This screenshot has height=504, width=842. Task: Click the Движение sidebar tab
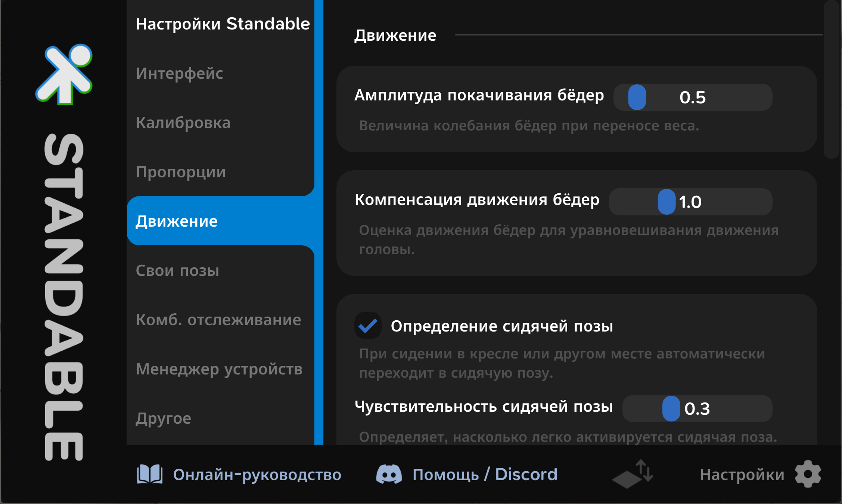tap(177, 221)
